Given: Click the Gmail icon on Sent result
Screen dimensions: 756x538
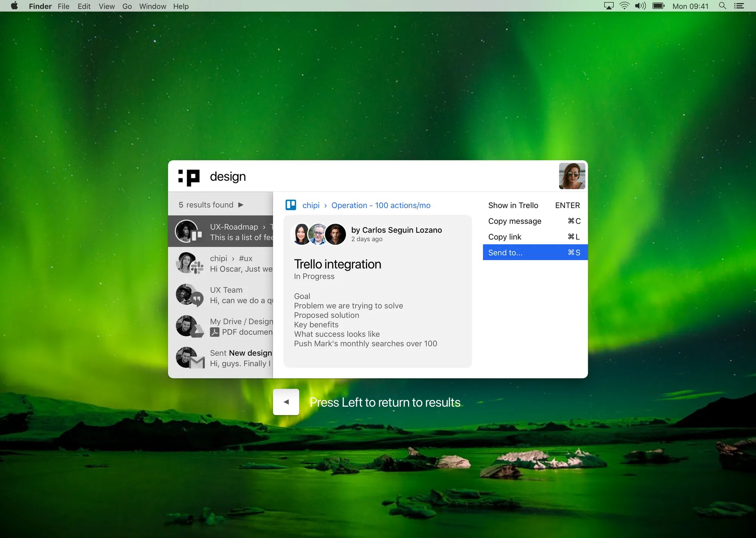Looking at the screenshot, I should coord(197,362).
